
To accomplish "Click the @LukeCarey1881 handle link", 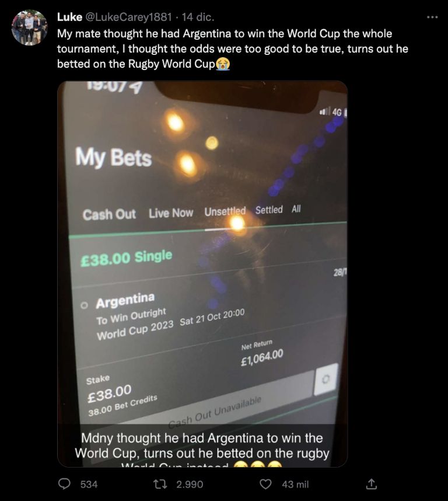I will [128, 17].
